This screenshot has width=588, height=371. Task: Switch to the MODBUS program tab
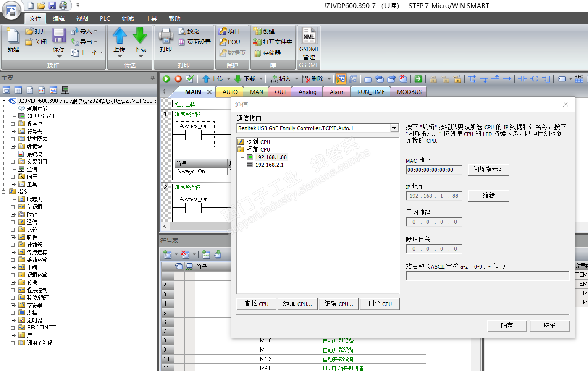(x=409, y=92)
